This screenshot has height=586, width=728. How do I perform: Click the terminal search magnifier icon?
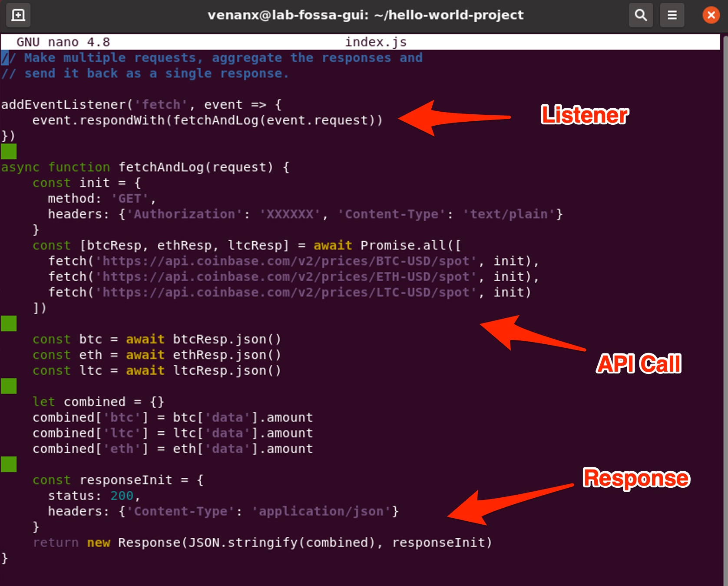point(641,15)
